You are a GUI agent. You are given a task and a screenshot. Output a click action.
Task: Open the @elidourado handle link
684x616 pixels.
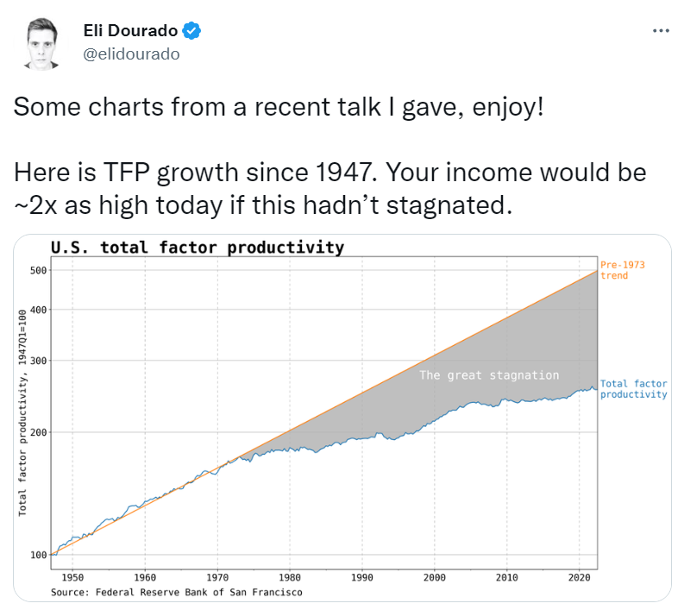coord(132,53)
